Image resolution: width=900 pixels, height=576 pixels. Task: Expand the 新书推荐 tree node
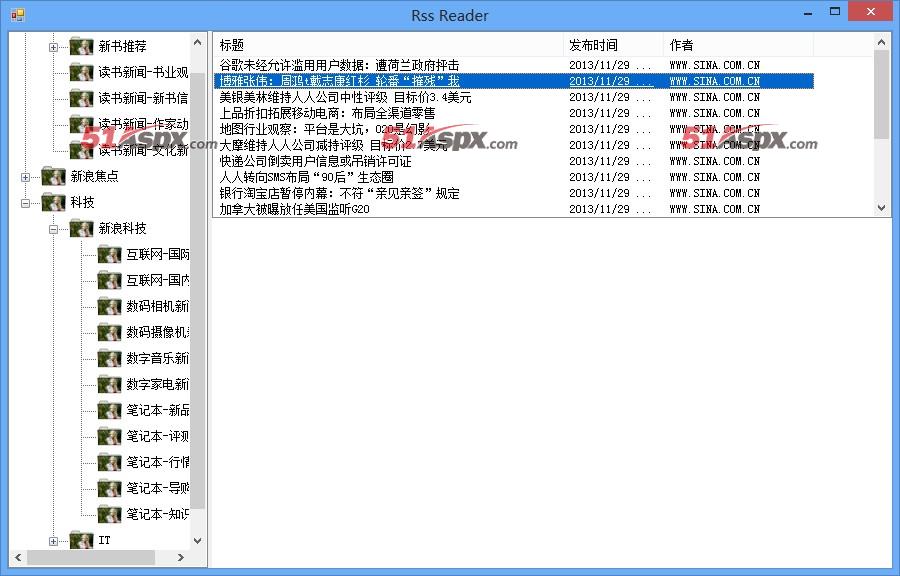pos(53,47)
